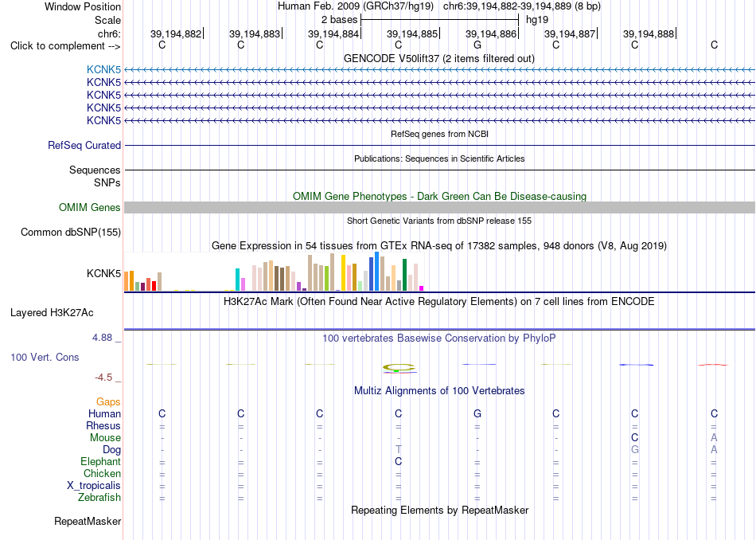Click the dark green bar in GTEx chart
This screenshot has height=540, width=756.
coord(404,275)
